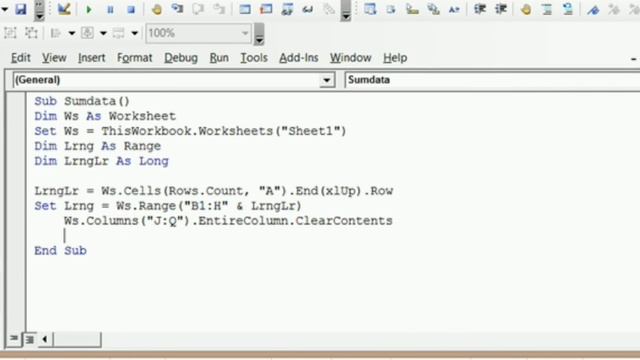
Task: Open the Run menu
Action: [219, 58]
